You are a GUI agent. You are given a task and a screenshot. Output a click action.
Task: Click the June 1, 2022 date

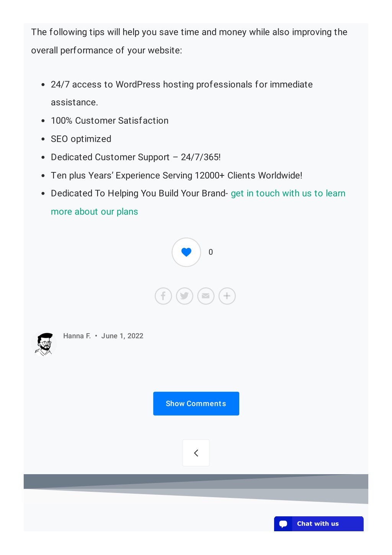tap(122, 336)
